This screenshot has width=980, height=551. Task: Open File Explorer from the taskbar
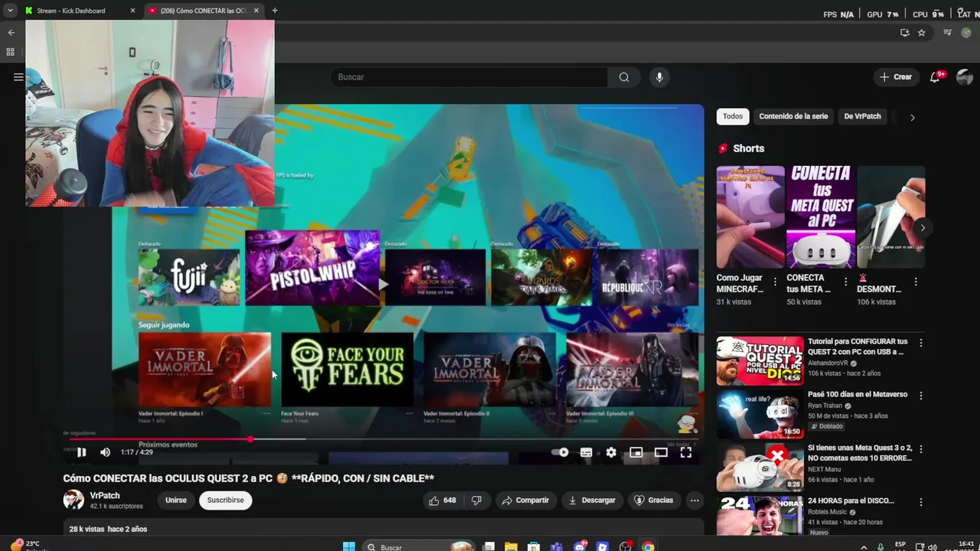tap(511, 546)
